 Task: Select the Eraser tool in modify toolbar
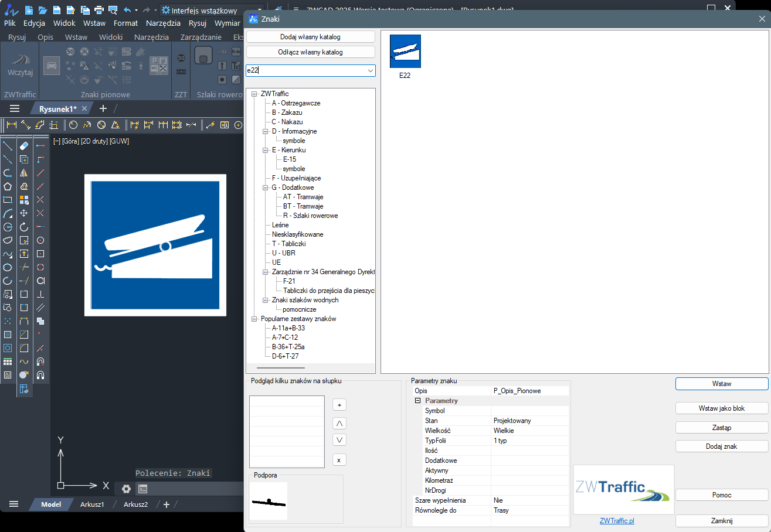24,145
